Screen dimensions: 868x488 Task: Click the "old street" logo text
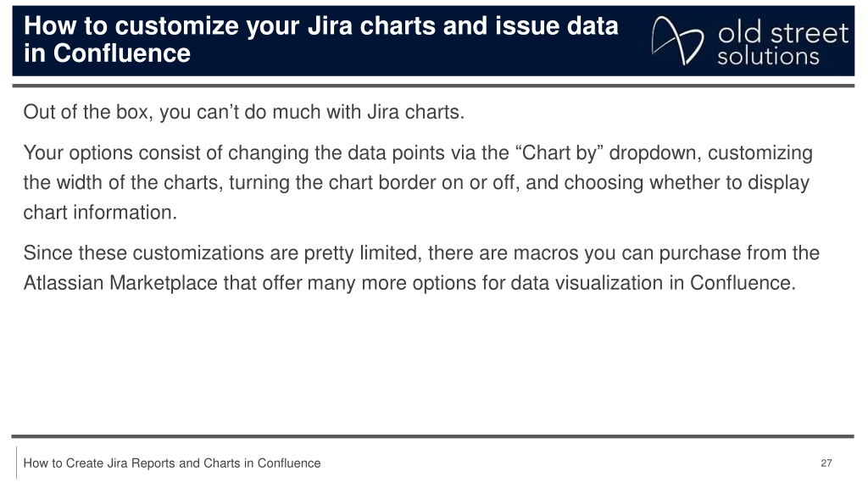pos(782,33)
